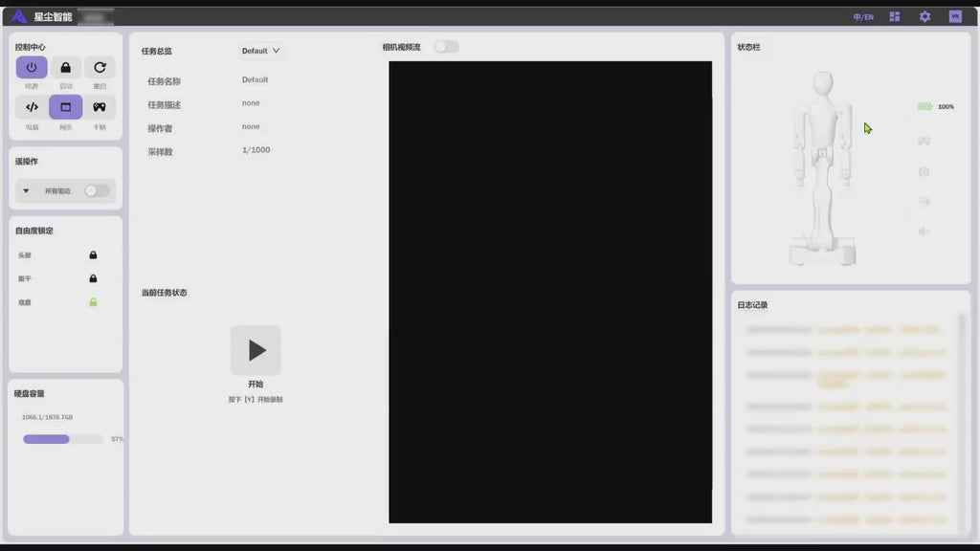This screenshot has width=980, height=551.
Task: Switch language with 中/EN
Action: click(863, 17)
